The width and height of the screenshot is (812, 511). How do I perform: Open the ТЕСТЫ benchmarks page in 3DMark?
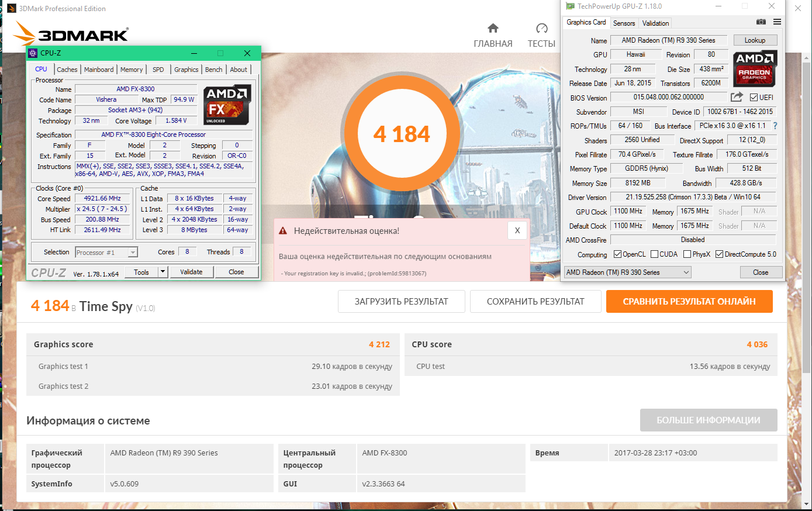click(x=541, y=36)
